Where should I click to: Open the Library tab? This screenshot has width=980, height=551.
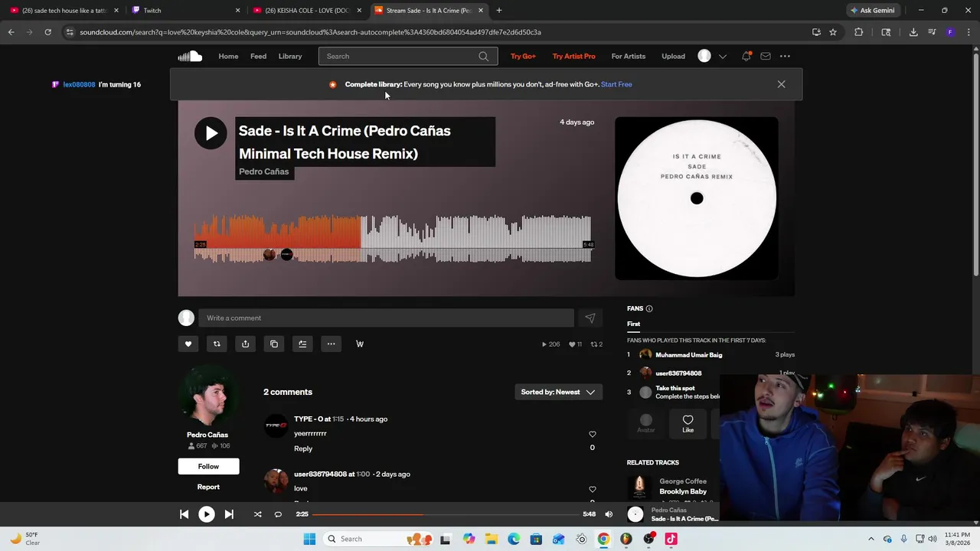point(290,56)
